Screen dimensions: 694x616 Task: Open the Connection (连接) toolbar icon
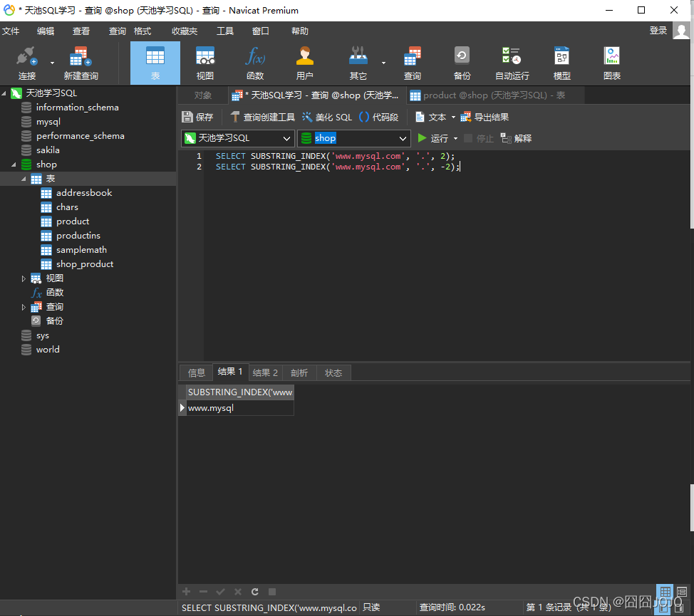tap(26, 63)
